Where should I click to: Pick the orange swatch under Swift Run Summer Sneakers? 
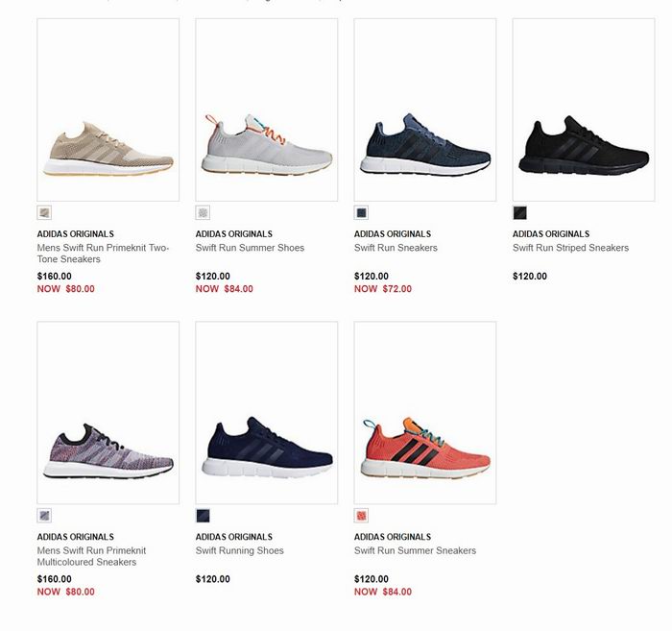[361, 516]
